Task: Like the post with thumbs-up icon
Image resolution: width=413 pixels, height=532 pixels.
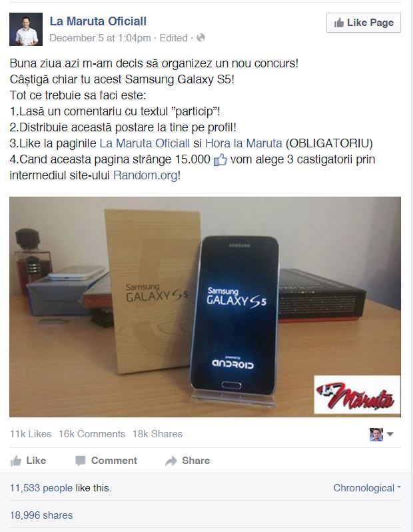Action: (15, 461)
